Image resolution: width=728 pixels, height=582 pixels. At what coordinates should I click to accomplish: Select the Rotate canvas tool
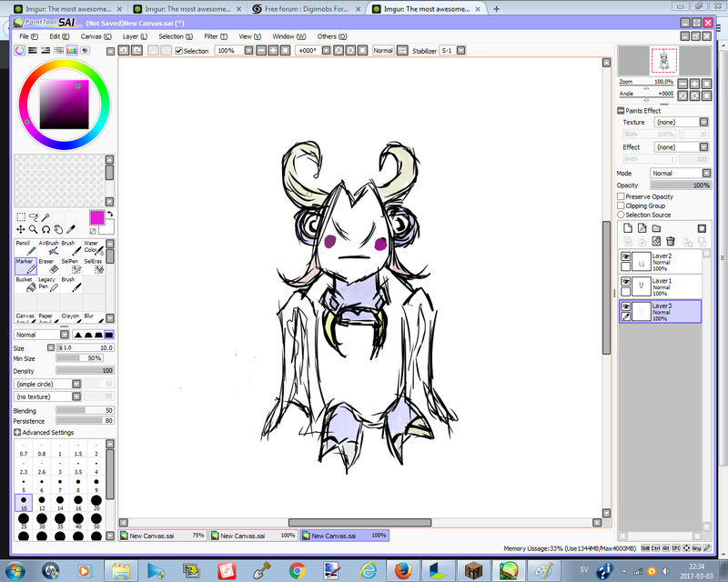coord(45,229)
